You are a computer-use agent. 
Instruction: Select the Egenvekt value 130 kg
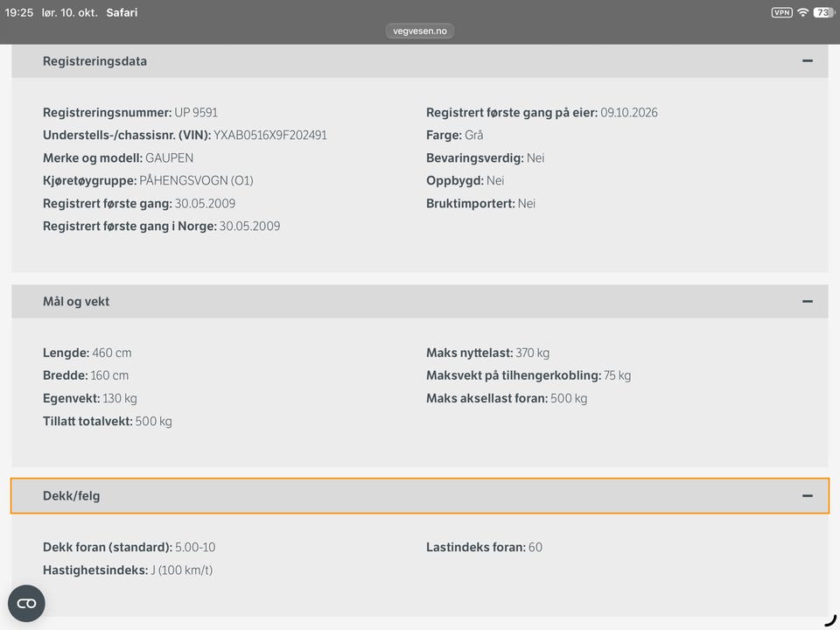[120, 399]
